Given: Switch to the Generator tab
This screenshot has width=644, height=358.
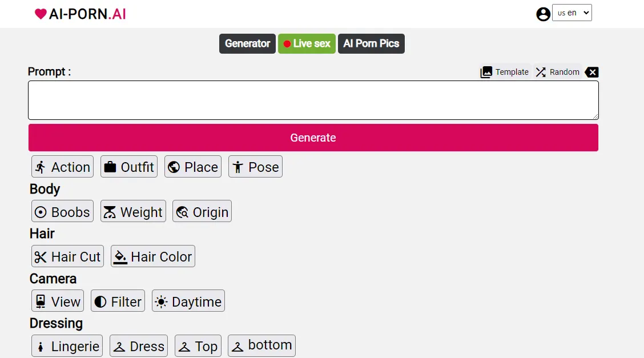Looking at the screenshot, I should coord(247,43).
